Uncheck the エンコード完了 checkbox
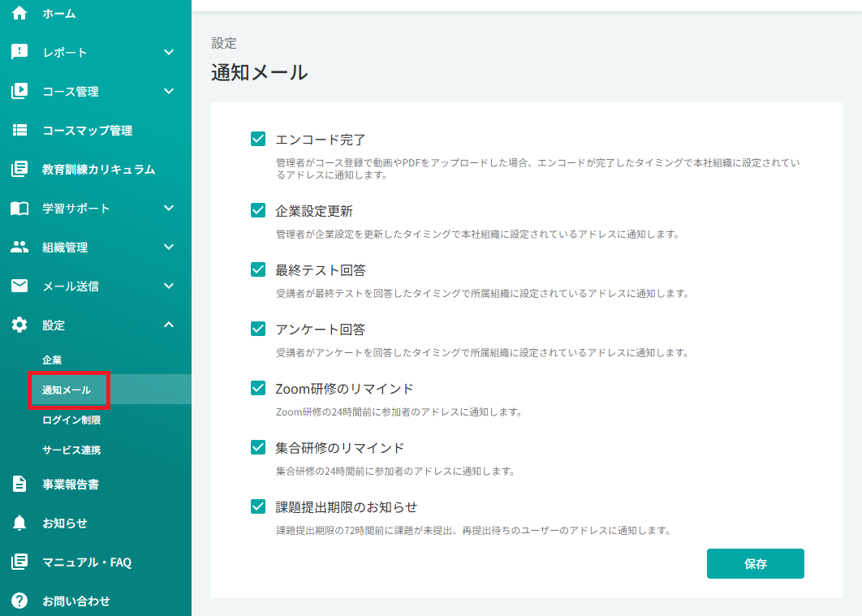The width and height of the screenshot is (862, 616). click(x=258, y=139)
